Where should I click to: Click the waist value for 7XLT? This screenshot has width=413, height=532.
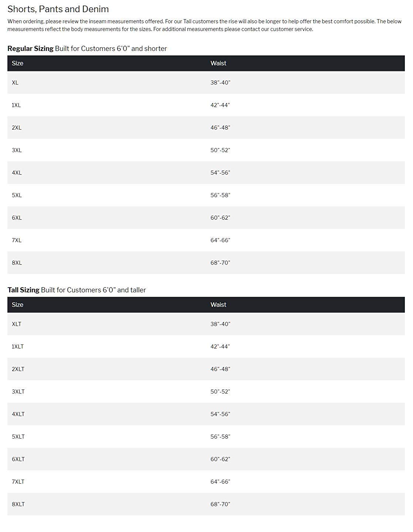coord(220,482)
